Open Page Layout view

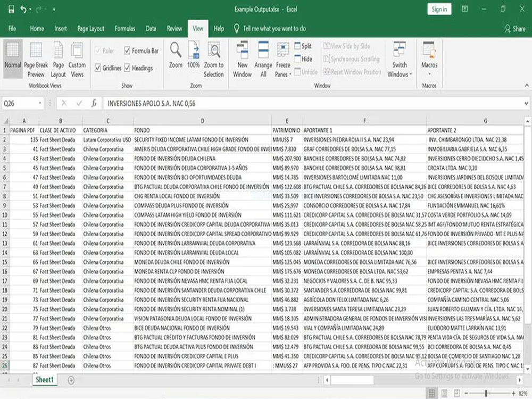(58, 59)
